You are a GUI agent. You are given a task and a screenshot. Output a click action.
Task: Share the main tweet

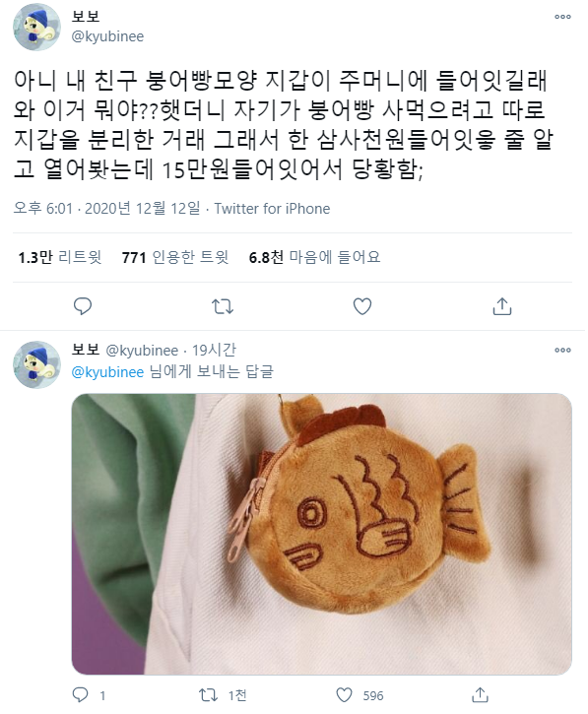(x=502, y=306)
